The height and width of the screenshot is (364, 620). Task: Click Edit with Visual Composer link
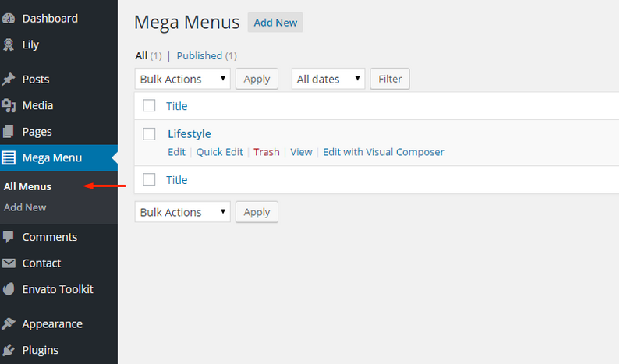tap(384, 152)
